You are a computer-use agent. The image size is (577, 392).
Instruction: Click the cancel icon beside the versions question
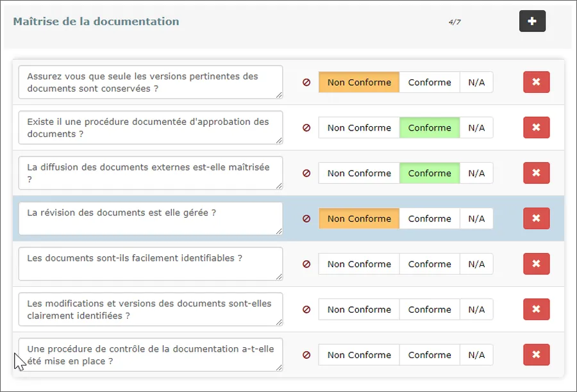pyautogui.click(x=306, y=82)
